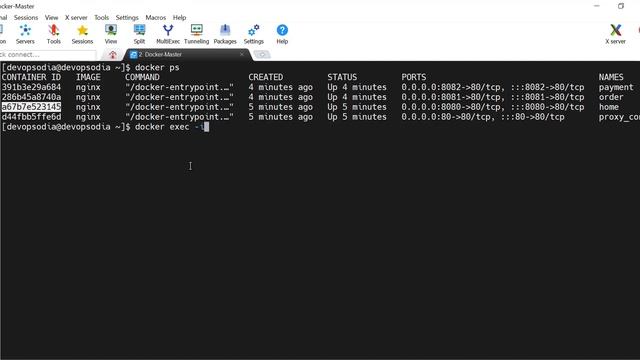
Task: Switch to the Docker-Master tab
Action: coord(186,54)
